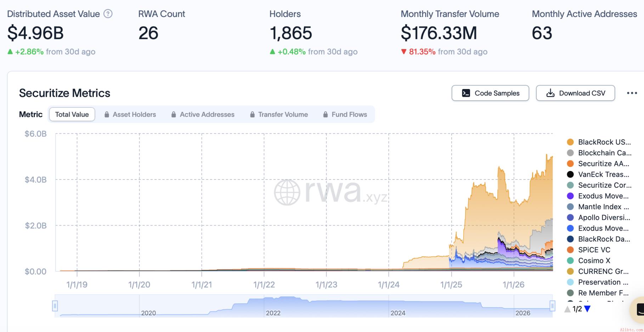The width and height of the screenshot is (644, 332).
Task: Click the Cosimo X legend color dot
Action: pyautogui.click(x=570, y=261)
